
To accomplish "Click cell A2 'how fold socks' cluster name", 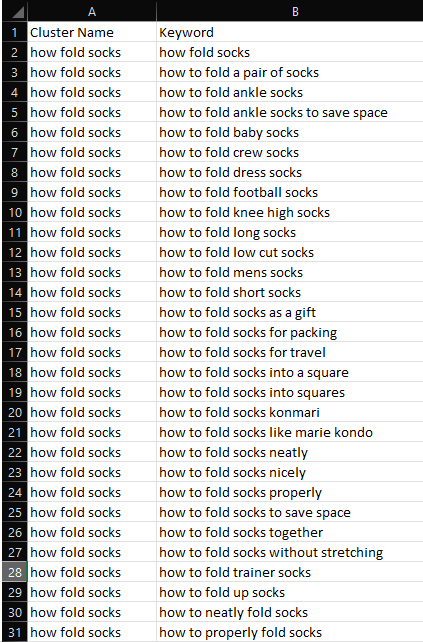I will pos(92,52).
